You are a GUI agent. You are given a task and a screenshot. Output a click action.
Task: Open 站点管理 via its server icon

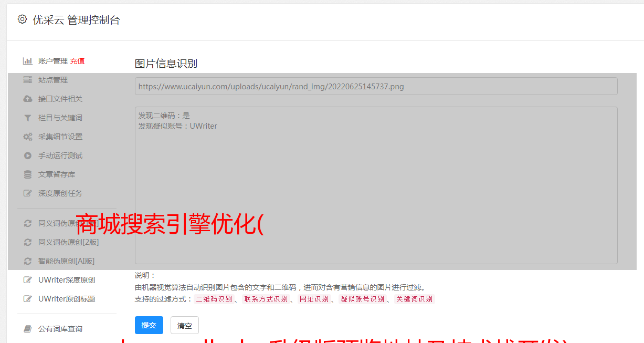pyautogui.click(x=28, y=80)
